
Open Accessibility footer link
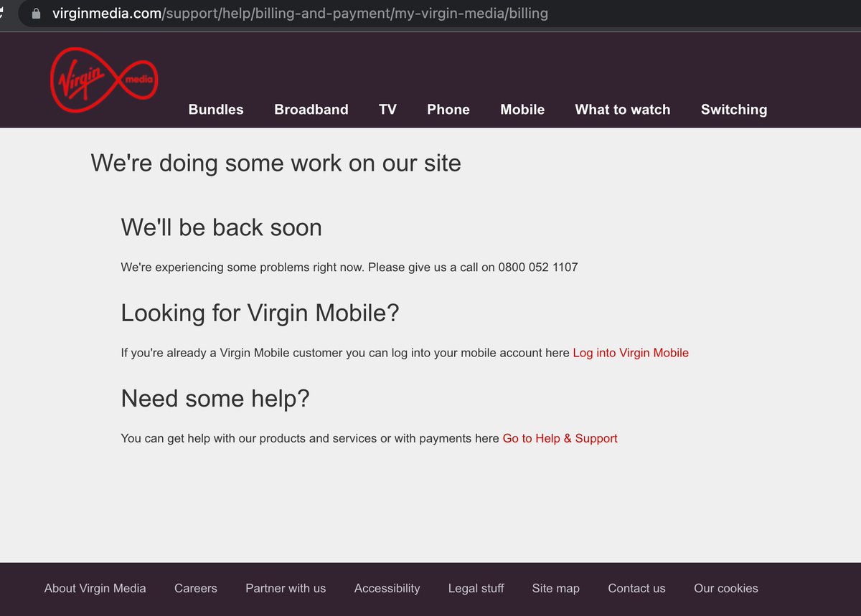click(387, 588)
